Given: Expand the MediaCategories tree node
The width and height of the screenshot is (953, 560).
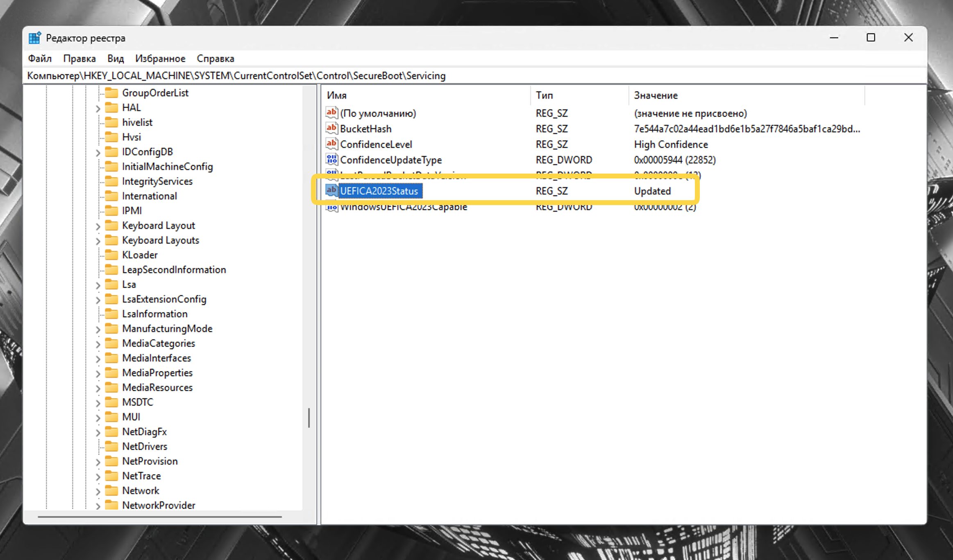Looking at the screenshot, I should pos(98,344).
